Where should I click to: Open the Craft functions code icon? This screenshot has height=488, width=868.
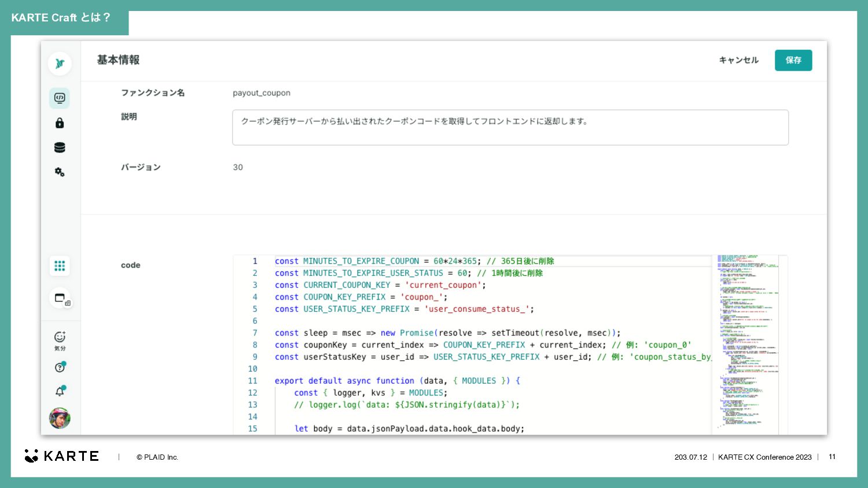click(x=60, y=98)
